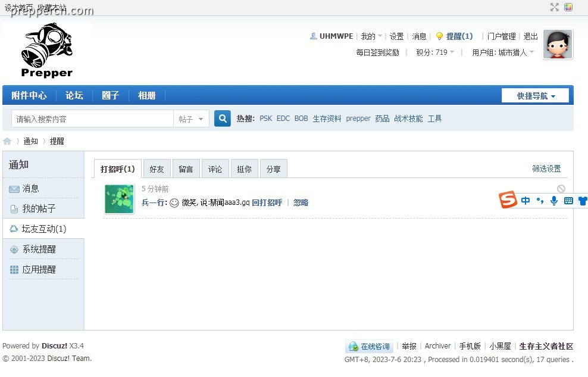Open the 举报 report link in footer
The image size is (588, 377).
[x=409, y=346]
